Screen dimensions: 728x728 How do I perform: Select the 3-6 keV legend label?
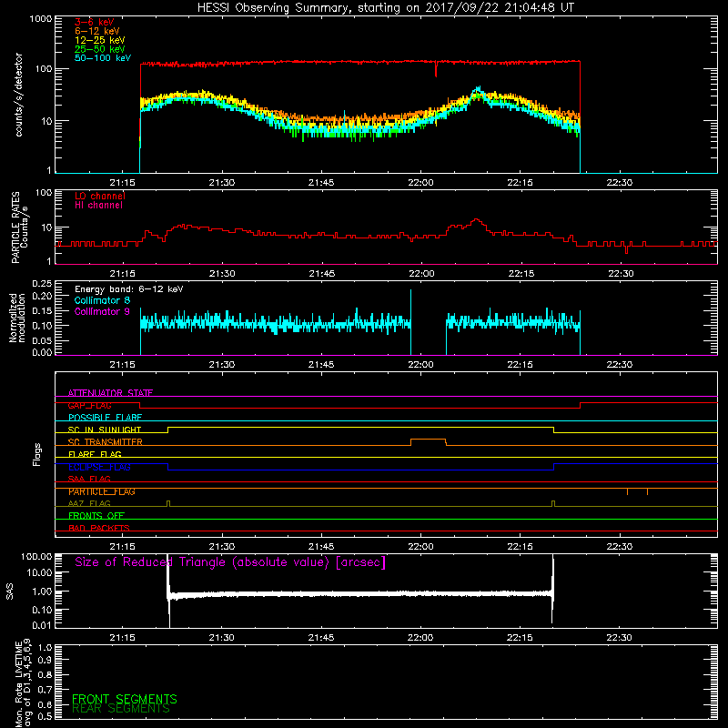click(94, 22)
